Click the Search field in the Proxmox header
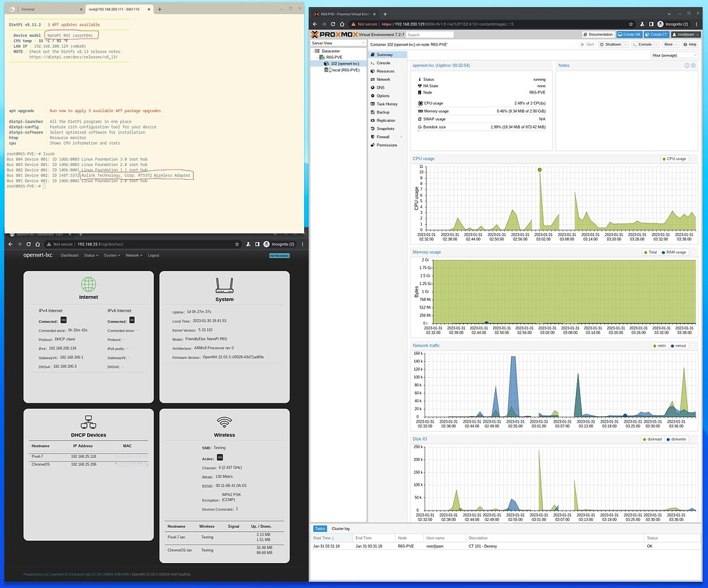Viewport: 708px width, 588px height. pyautogui.click(x=429, y=34)
